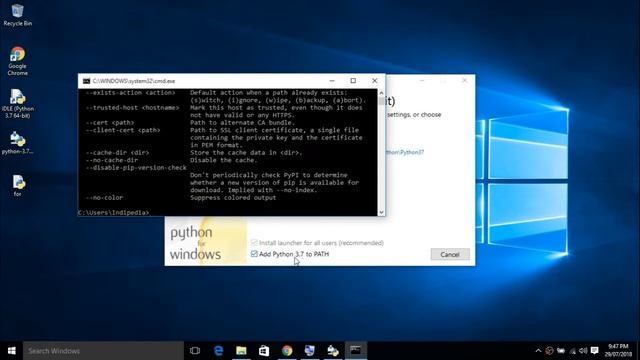Image resolution: width=640 pixels, height=360 pixels.
Task: Click 'Path to alternate CA bundle.' text
Action: pos(242,122)
